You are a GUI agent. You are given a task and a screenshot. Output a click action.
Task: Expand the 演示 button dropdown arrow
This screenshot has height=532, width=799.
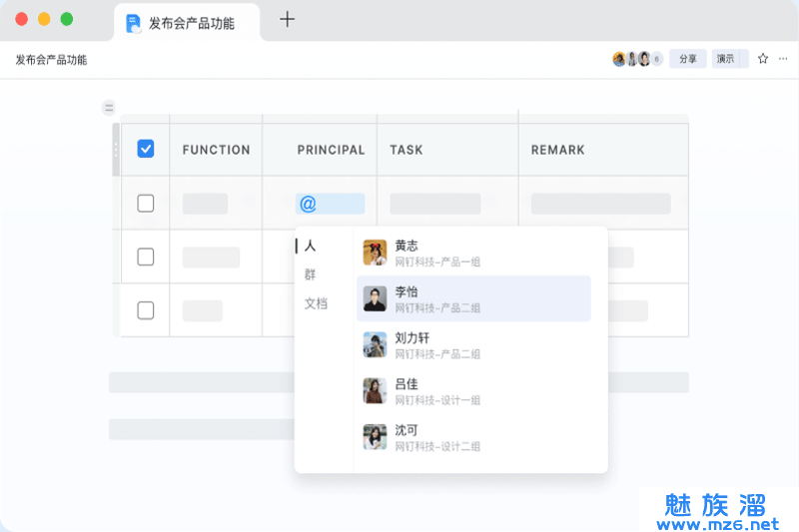click(x=744, y=59)
